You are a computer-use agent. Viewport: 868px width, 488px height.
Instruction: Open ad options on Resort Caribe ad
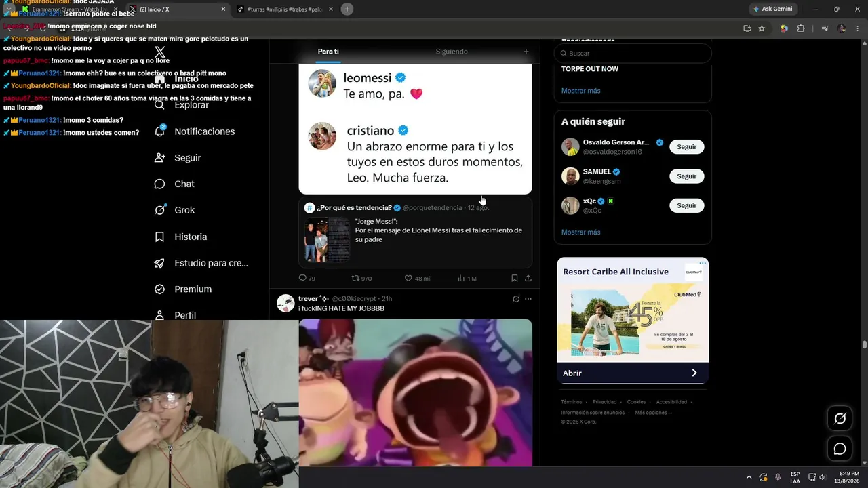pyautogui.click(x=703, y=263)
